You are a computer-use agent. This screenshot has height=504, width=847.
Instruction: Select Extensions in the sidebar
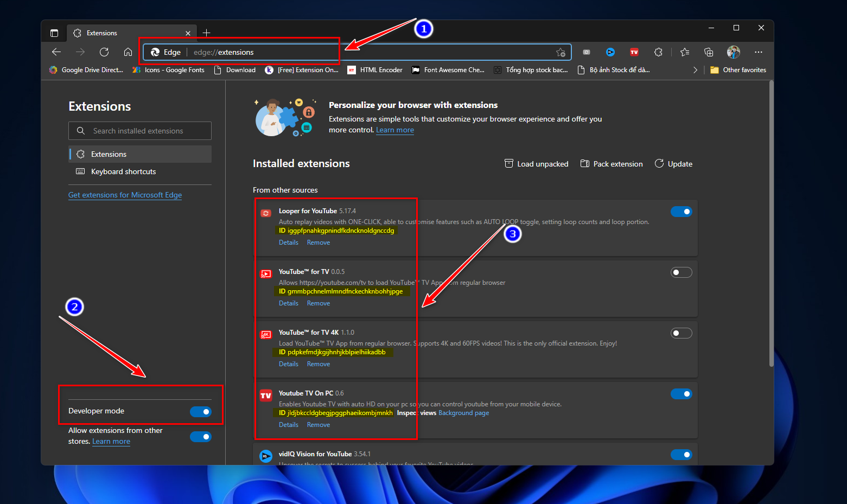[x=140, y=154]
